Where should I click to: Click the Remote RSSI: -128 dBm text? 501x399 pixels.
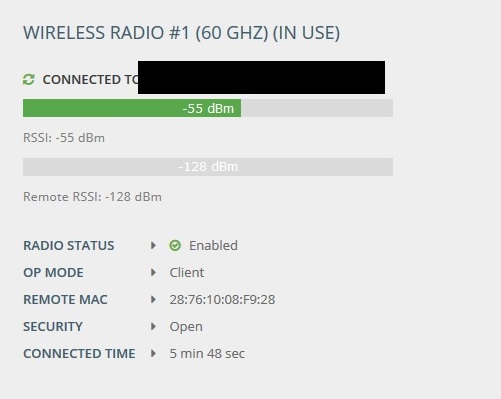coord(92,197)
